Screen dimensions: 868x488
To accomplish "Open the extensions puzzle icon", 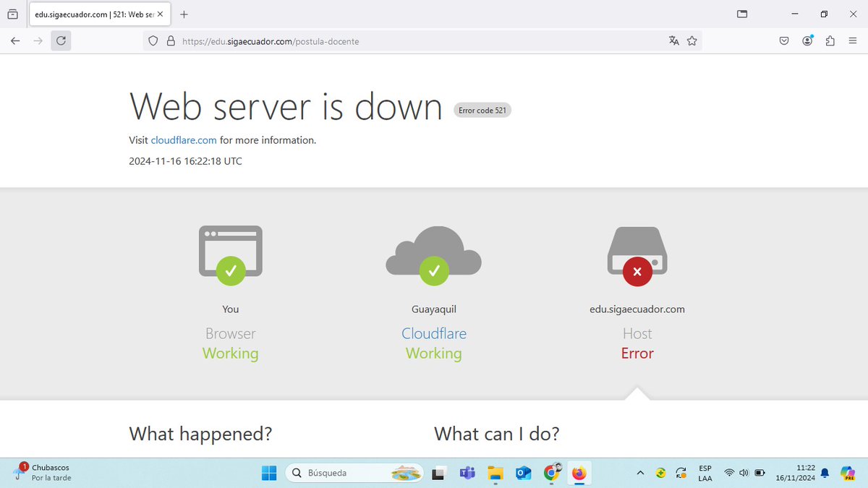I will click(x=830, y=41).
